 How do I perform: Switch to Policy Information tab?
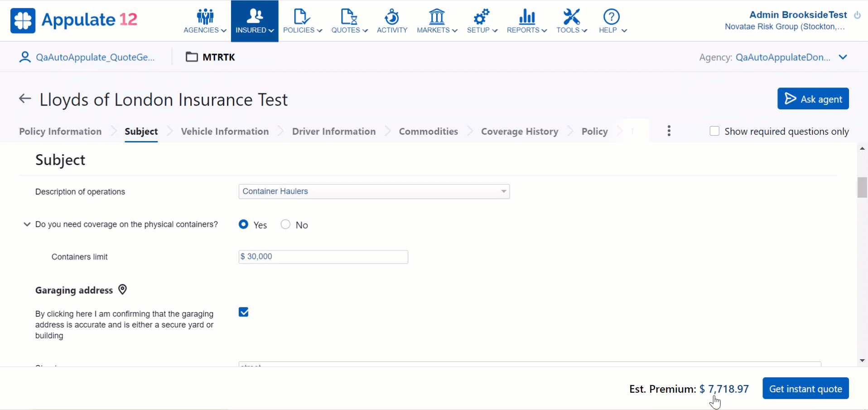click(60, 132)
